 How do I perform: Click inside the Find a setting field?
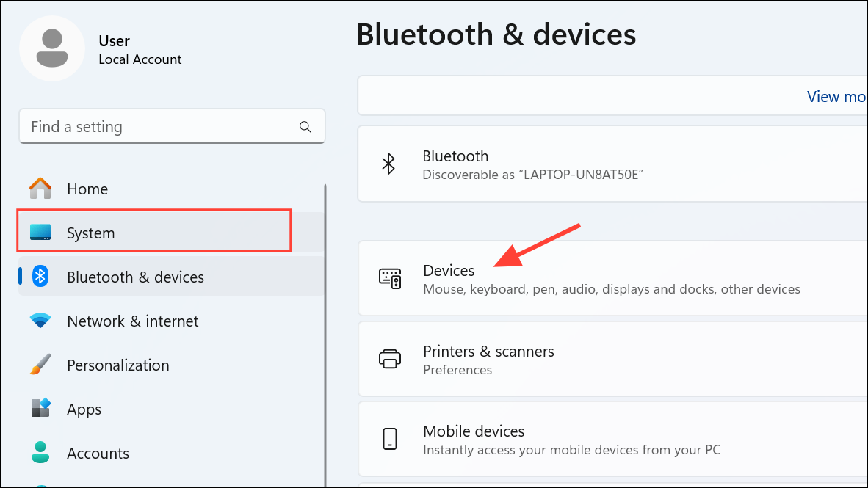pyautogui.click(x=147, y=126)
